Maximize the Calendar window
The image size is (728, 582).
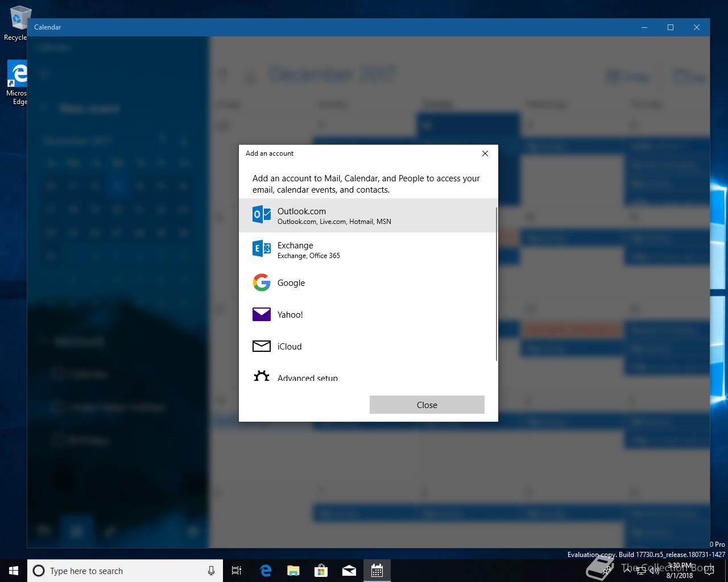click(x=671, y=27)
